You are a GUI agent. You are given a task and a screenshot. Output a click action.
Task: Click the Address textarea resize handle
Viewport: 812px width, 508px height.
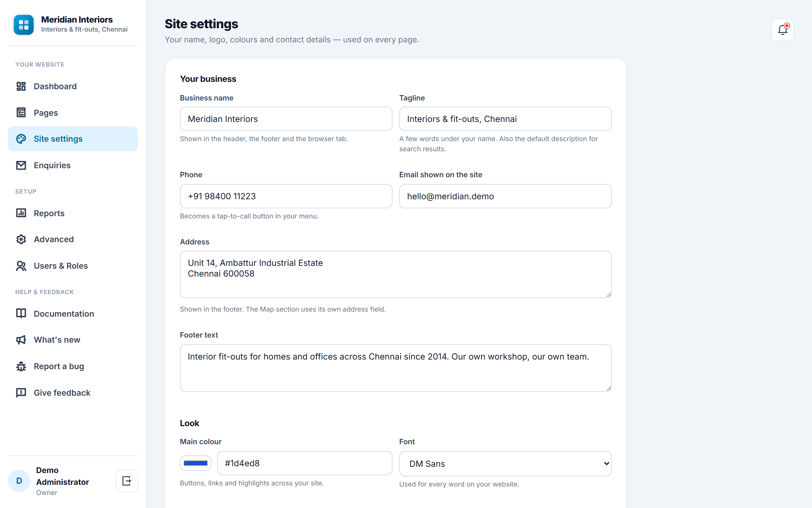click(608, 295)
